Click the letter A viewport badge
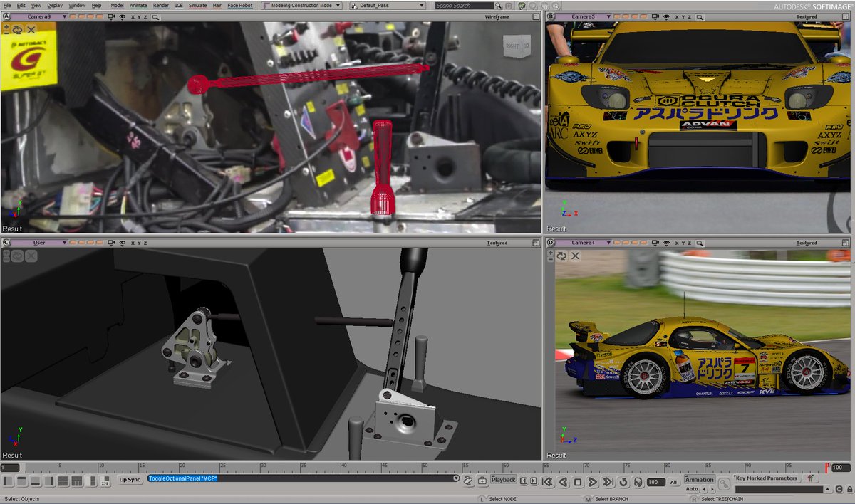Viewport: 855px width, 504px height. click(x=6, y=16)
